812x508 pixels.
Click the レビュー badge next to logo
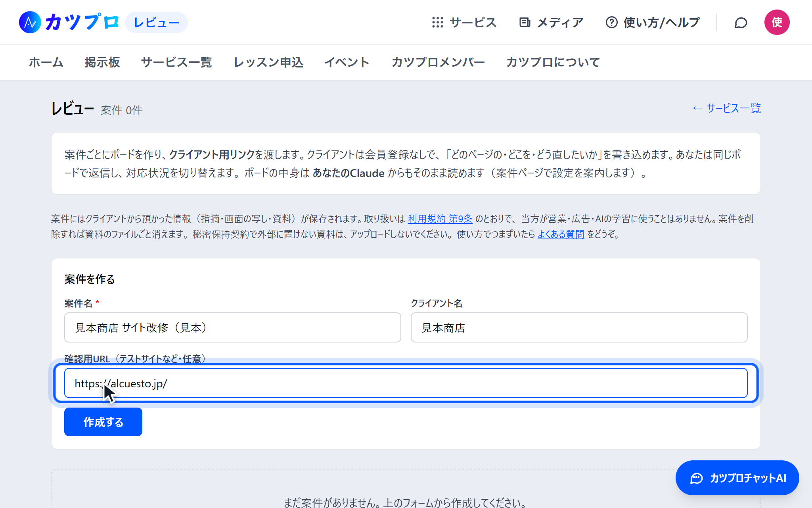tap(156, 23)
